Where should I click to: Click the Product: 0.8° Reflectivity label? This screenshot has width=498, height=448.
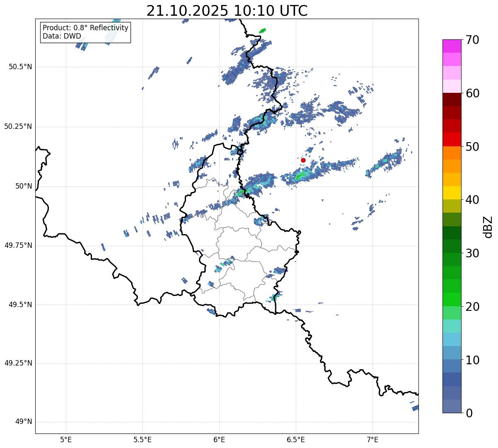(x=86, y=28)
